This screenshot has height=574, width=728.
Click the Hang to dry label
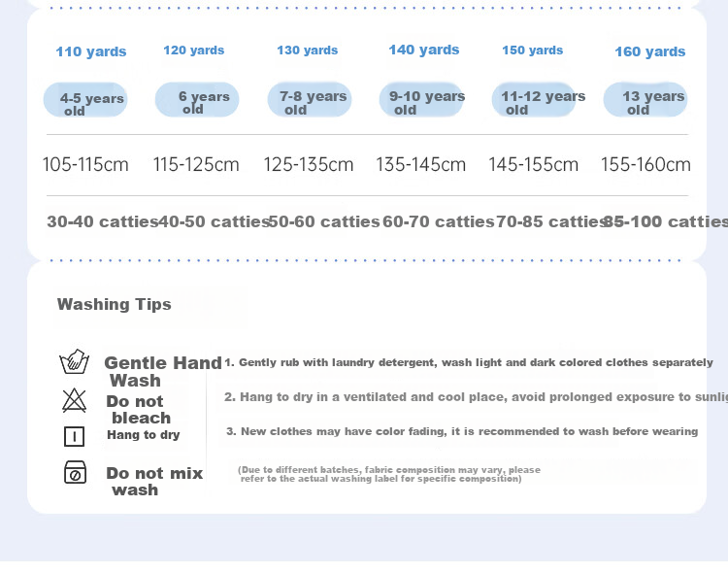143,435
